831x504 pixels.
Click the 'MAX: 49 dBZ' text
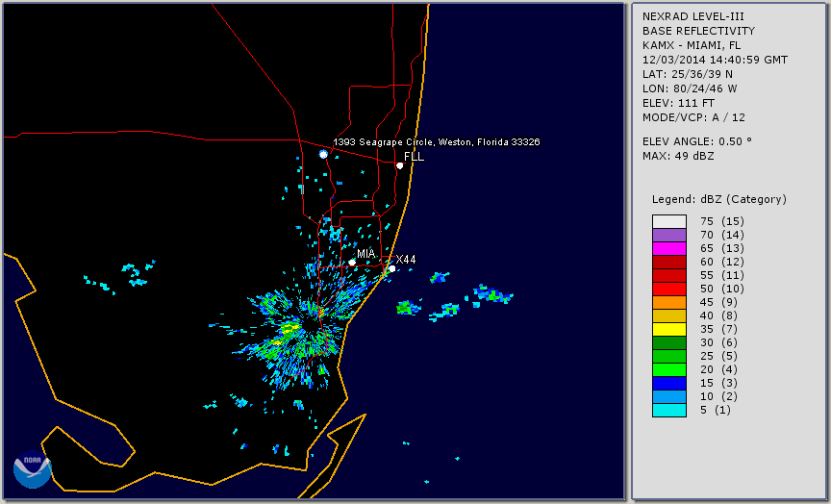coord(678,156)
